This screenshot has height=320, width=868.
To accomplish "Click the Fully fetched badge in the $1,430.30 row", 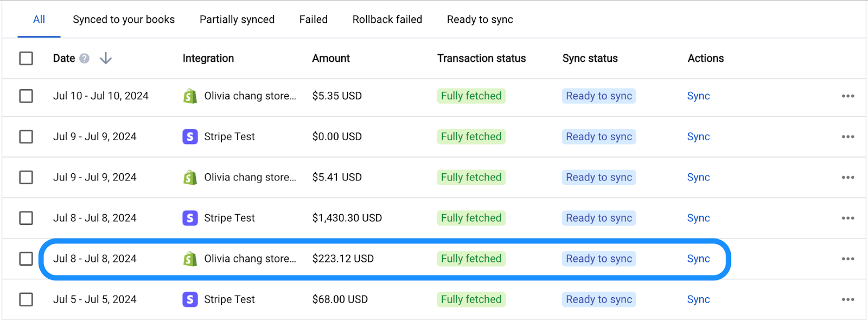I will point(471,218).
